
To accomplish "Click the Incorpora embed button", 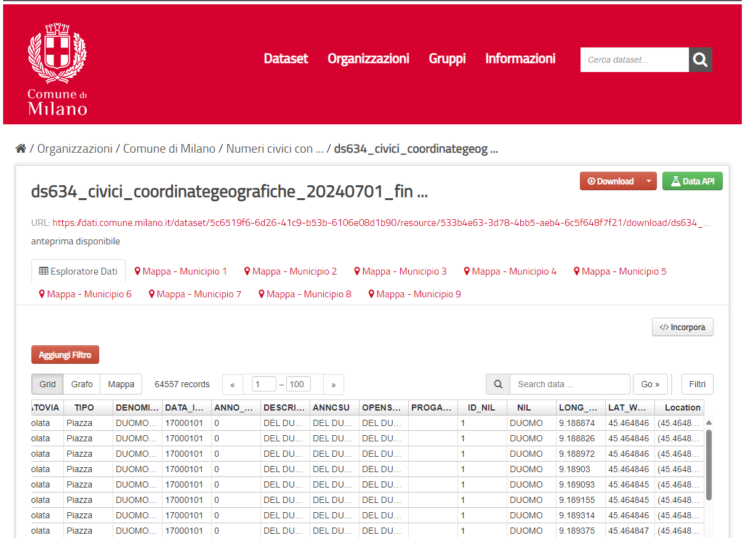I will 682,327.
